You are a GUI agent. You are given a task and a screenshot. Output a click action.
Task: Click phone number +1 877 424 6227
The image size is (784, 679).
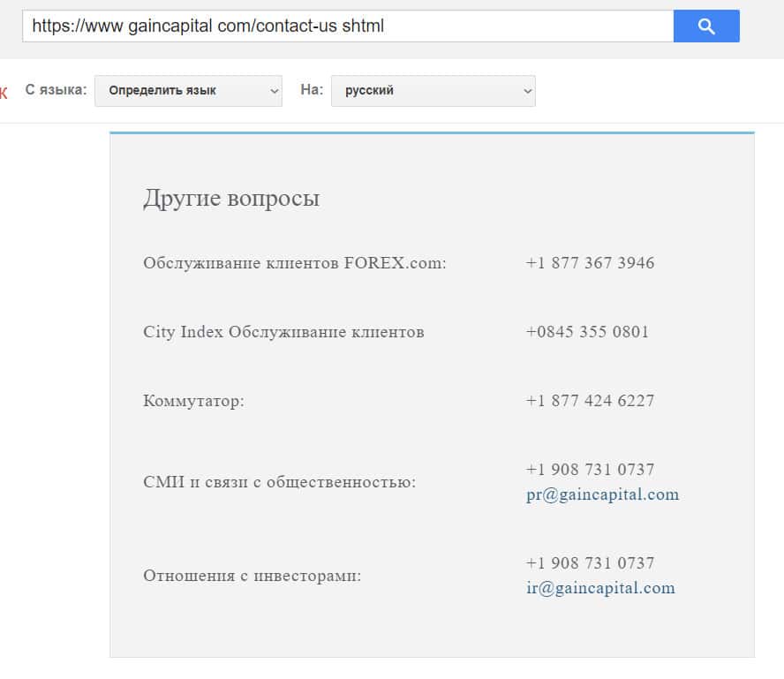pos(590,401)
